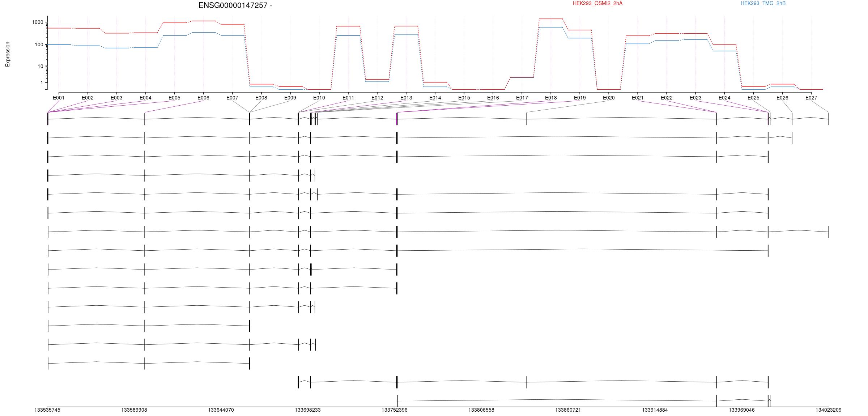
Task: Click genomic coordinate 133535745
Action: pos(47,410)
